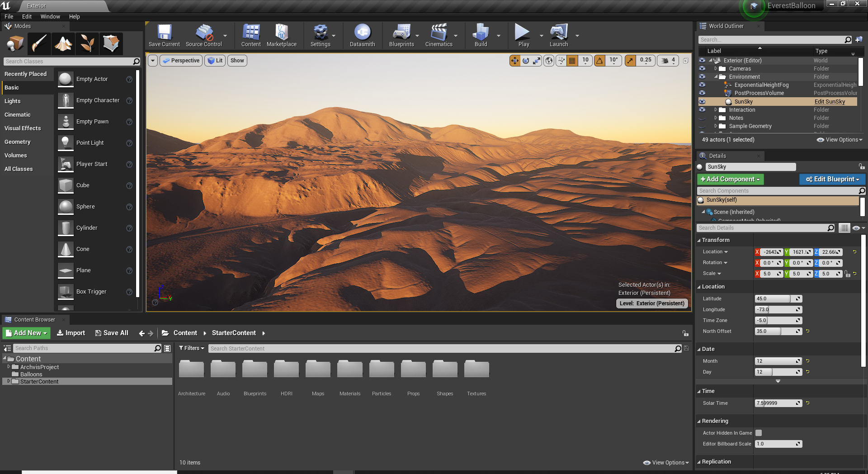Select the Landscape mode icon
Image resolution: width=868 pixels, height=474 pixels.
[63, 44]
